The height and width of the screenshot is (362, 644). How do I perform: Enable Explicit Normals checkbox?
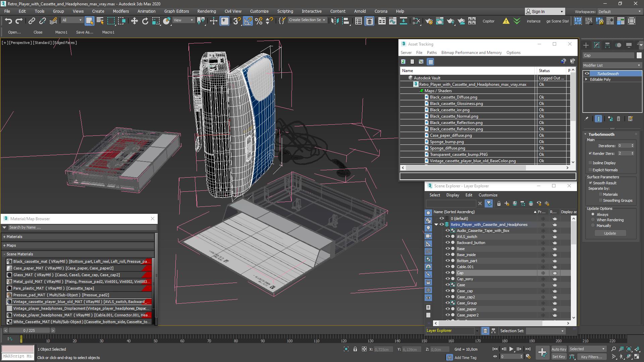point(590,170)
